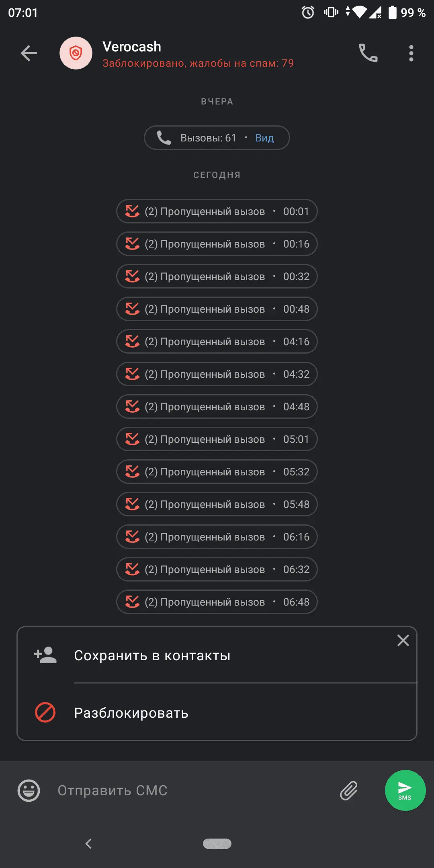Select 'Разблокировать' to unblock Verocash
Viewport: 434px width, 868px height.
point(131,713)
